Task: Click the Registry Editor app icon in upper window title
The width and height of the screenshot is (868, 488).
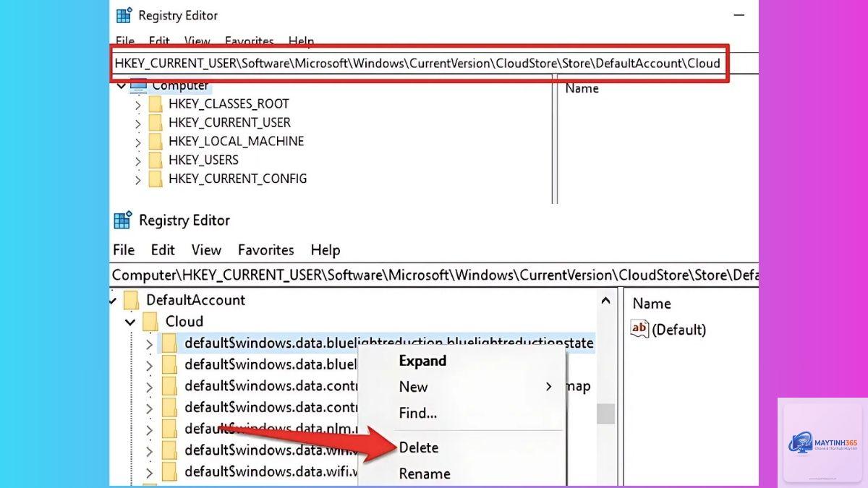Action: [x=124, y=15]
